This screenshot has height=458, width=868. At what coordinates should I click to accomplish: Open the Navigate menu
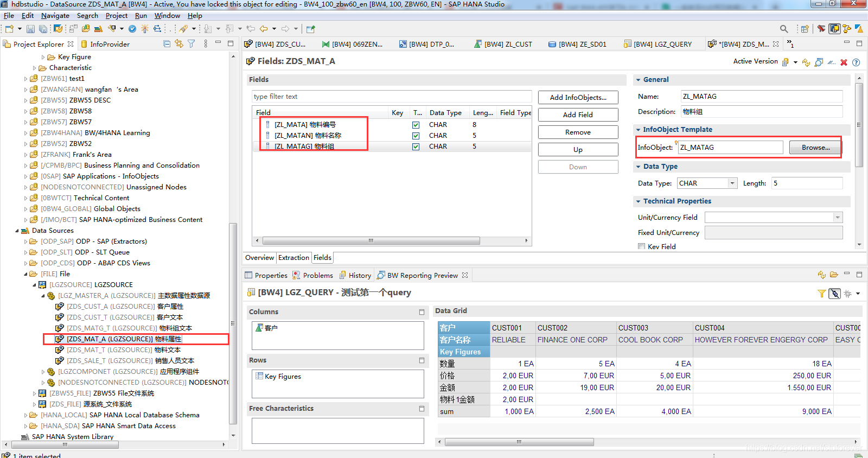coord(55,16)
